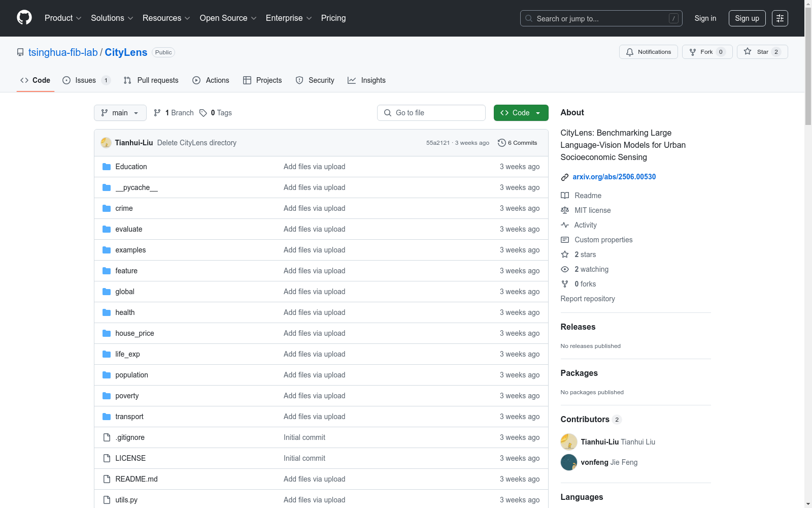The width and height of the screenshot is (812, 508).
Task: Open the Delete CityLens directory commit message
Action: point(197,143)
